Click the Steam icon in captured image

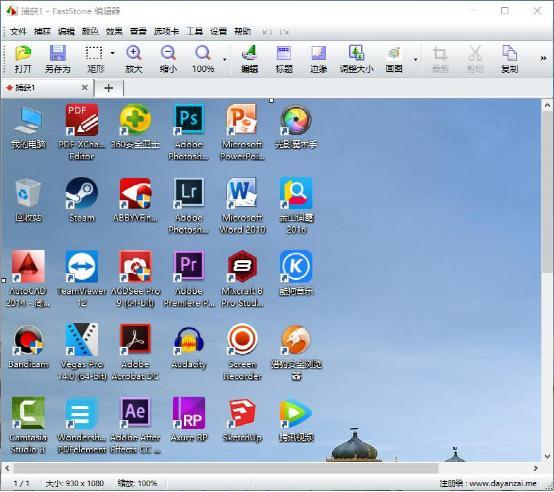tap(82, 193)
